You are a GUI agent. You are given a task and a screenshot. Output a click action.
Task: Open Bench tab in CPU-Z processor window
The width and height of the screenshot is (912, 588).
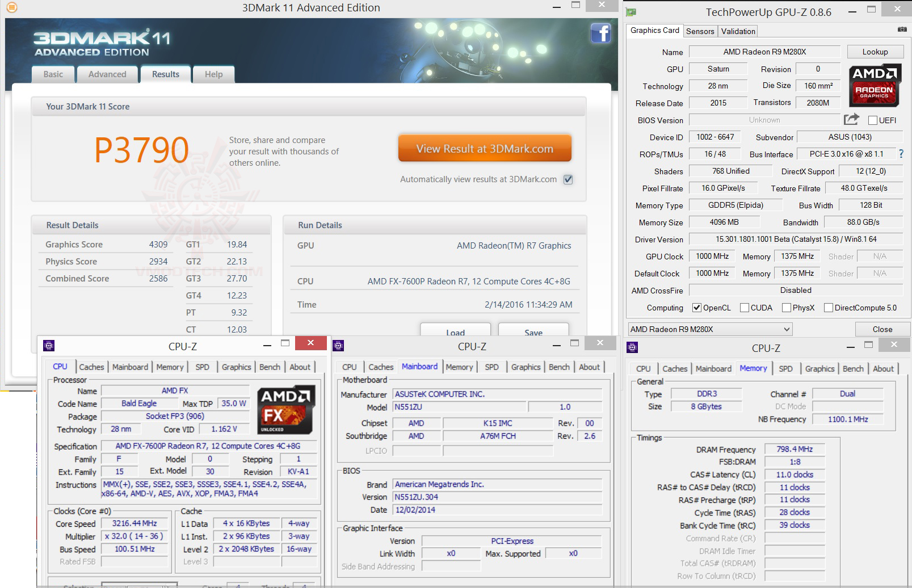pos(270,367)
